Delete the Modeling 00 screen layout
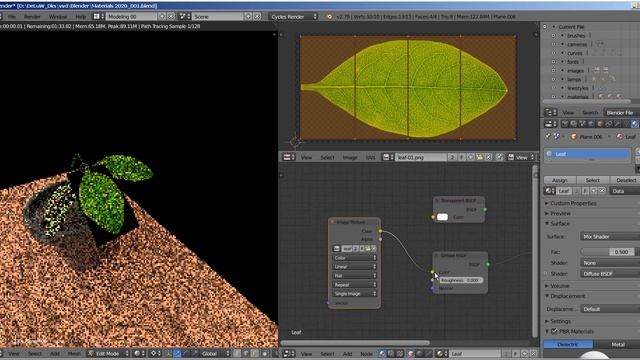 pos(171,16)
